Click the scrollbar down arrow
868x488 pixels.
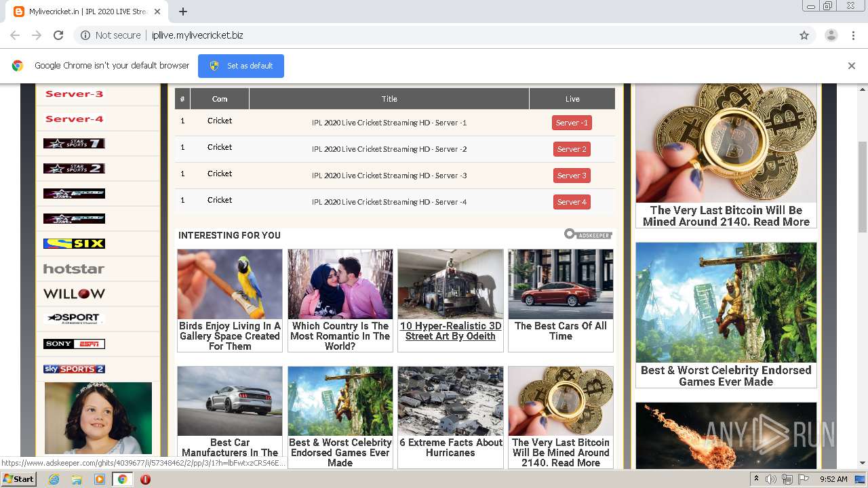(863, 463)
